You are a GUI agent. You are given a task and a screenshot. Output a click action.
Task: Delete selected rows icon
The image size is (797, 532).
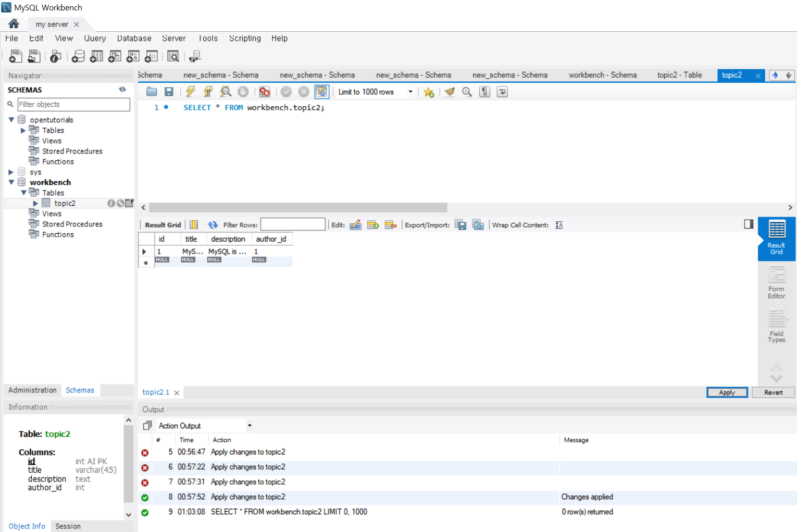coord(391,224)
